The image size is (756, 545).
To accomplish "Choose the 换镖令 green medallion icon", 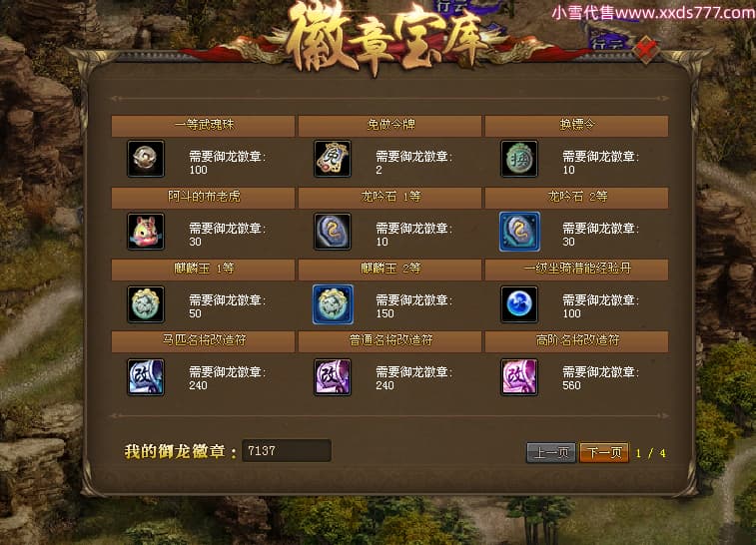I will coord(519,159).
